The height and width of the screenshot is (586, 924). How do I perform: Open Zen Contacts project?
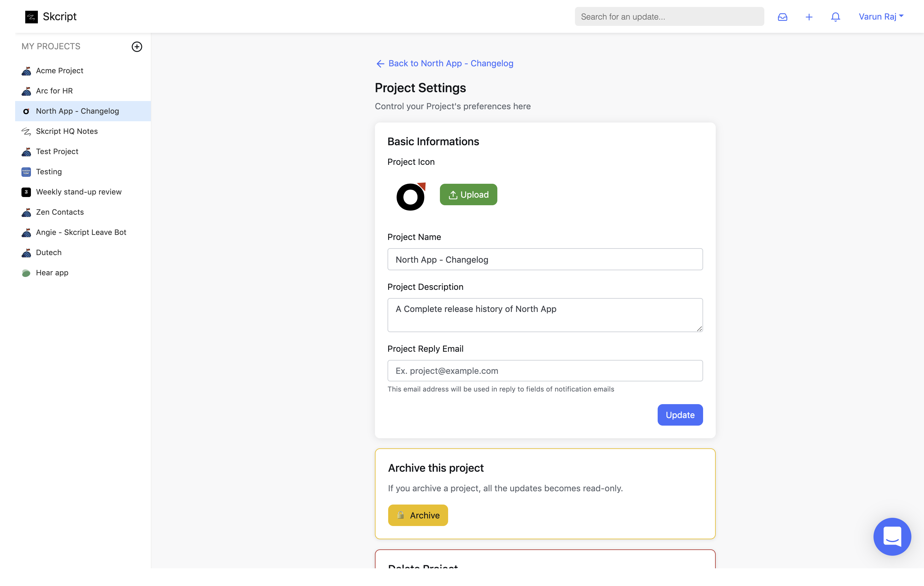click(x=83, y=212)
